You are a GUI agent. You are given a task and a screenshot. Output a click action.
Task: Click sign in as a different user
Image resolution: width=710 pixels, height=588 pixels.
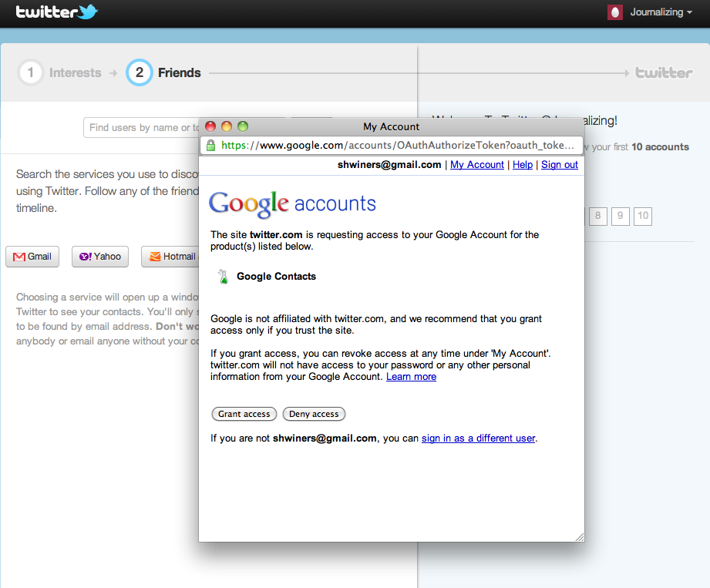478,438
